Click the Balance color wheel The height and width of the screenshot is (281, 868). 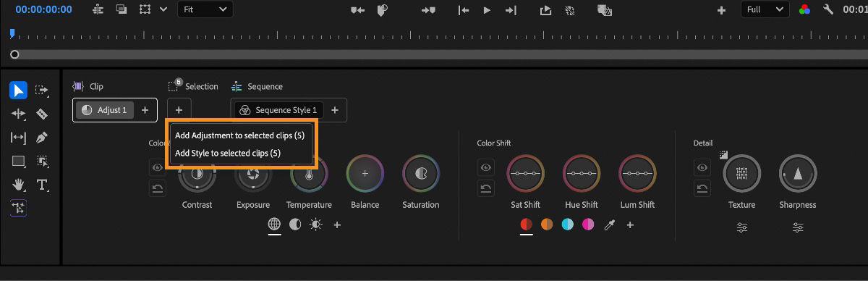pyautogui.click(x=365, y=174)
